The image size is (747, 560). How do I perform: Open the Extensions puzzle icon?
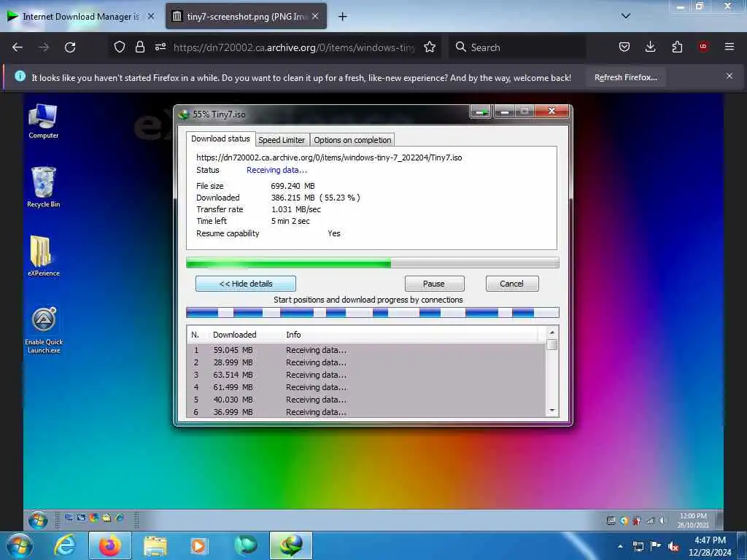[x=677, y=47]
